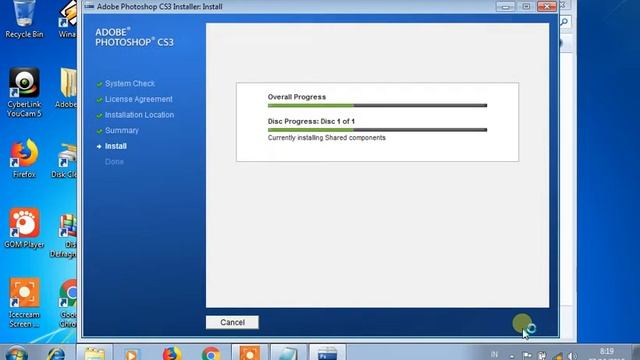
Task: Click the Disc Progress bar
Action: click(x=377, y=130)
